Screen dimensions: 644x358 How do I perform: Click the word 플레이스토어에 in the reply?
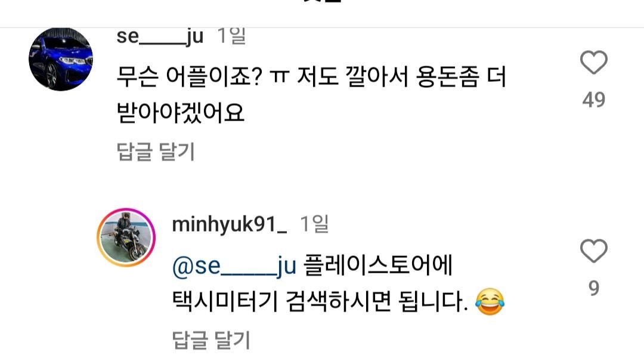pyautogui.click(x=378, y=266)
